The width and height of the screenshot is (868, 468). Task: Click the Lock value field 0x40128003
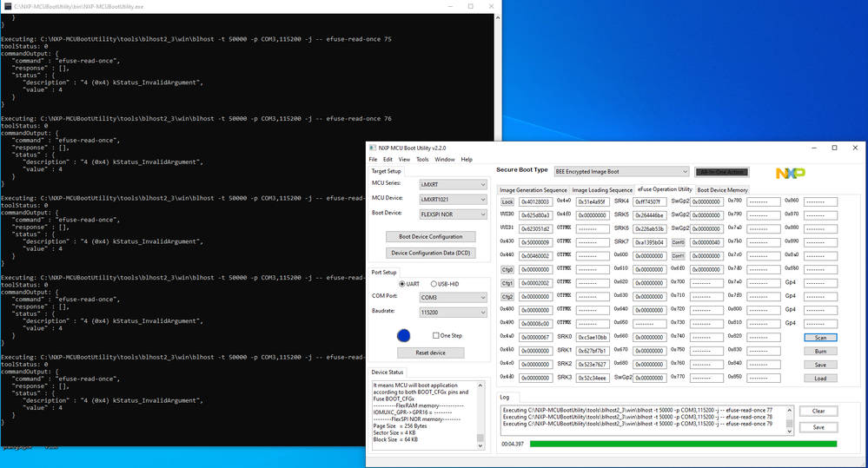coord(535,202)
